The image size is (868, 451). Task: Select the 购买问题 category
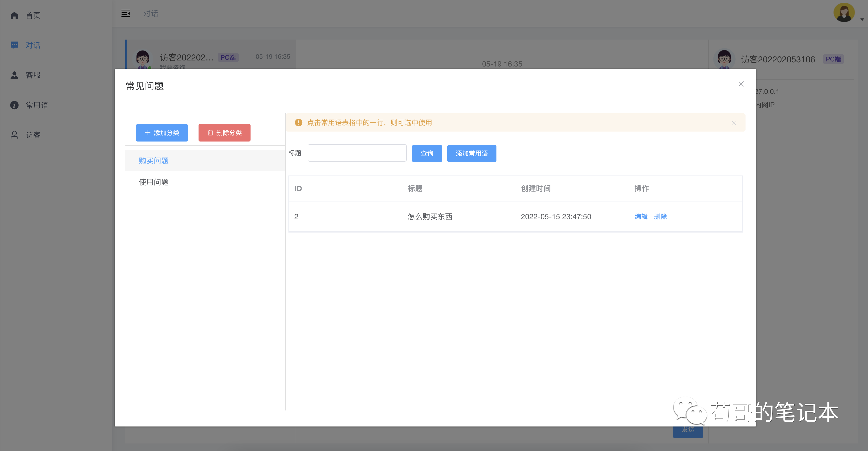coord(205,161)
